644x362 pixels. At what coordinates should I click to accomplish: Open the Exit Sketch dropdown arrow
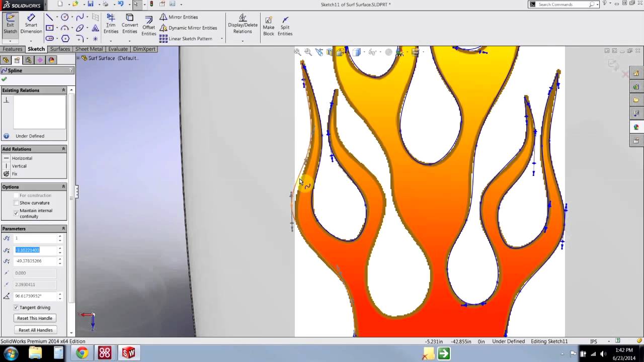(x=10, y=40)
